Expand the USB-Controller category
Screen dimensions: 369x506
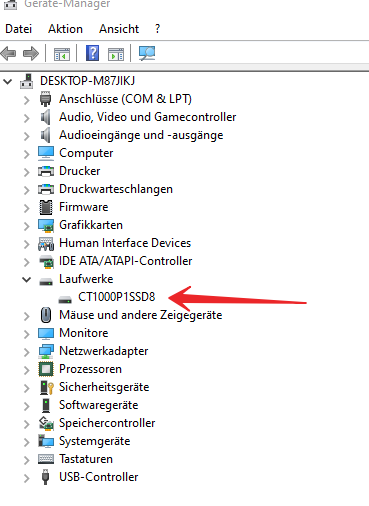click(x=27, y=478)
